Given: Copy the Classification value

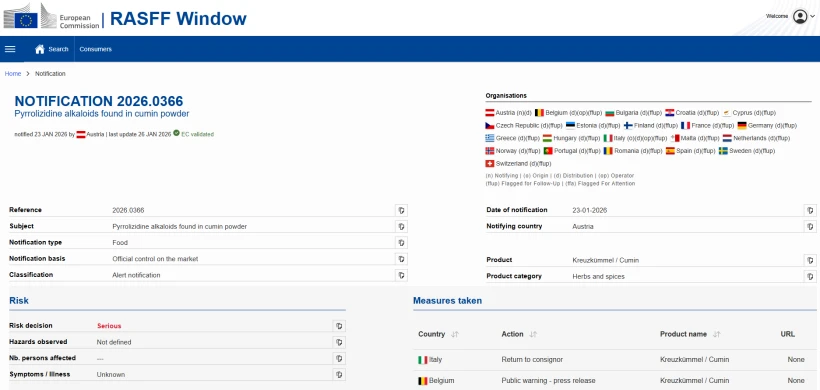Looking at the screenshot, I should (401, 275).
